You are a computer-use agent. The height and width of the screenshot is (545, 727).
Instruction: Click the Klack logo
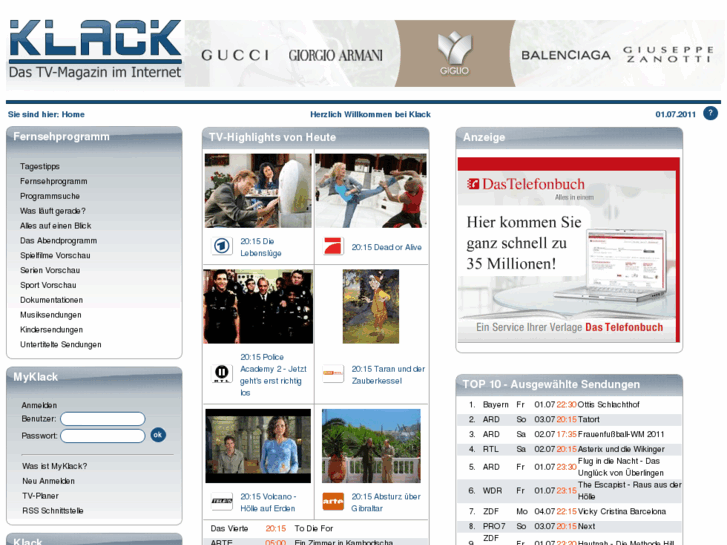pos(95,50)
